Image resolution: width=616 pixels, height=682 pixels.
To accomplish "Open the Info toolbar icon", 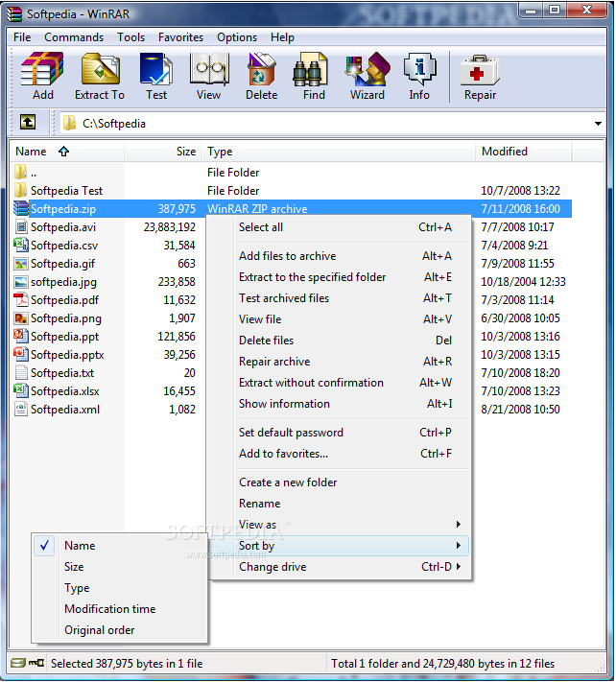I will (420, 69).
